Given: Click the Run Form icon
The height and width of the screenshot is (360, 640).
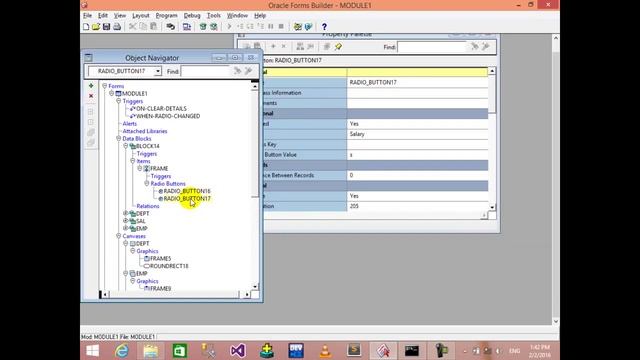Looking at the screenshot, I should 187,27.
